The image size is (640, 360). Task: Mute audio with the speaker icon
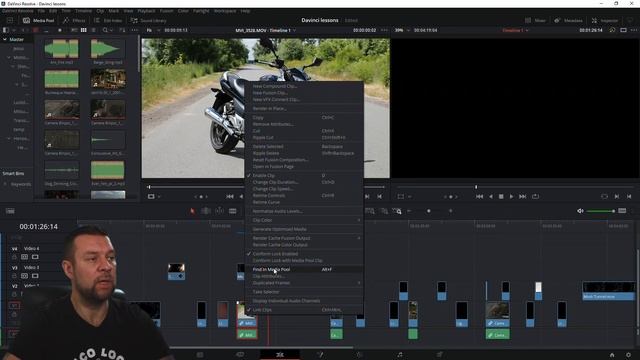click(580, 211)
